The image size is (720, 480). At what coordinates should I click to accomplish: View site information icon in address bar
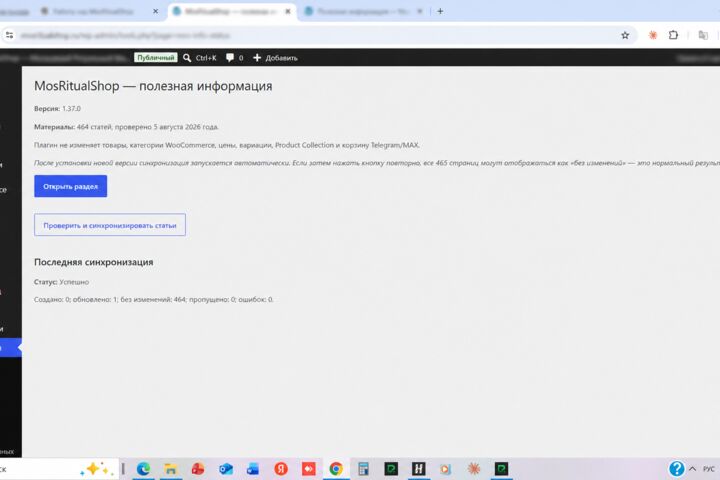click(9, 35)
